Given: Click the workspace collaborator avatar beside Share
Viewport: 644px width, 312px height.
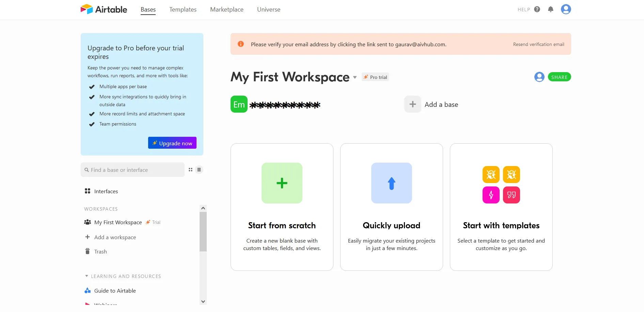Looking at the screenshot, I should coord(539,77).
